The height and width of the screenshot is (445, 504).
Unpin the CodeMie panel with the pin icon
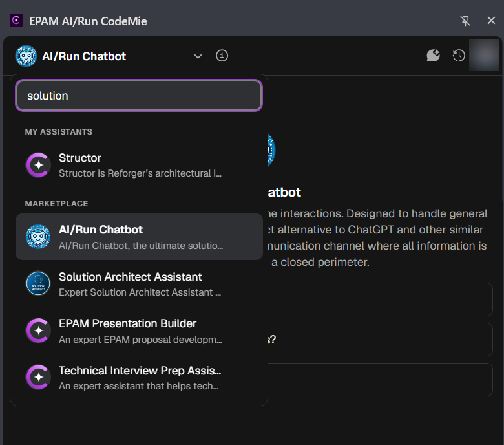pyautogui.click(x=465, y=21)
